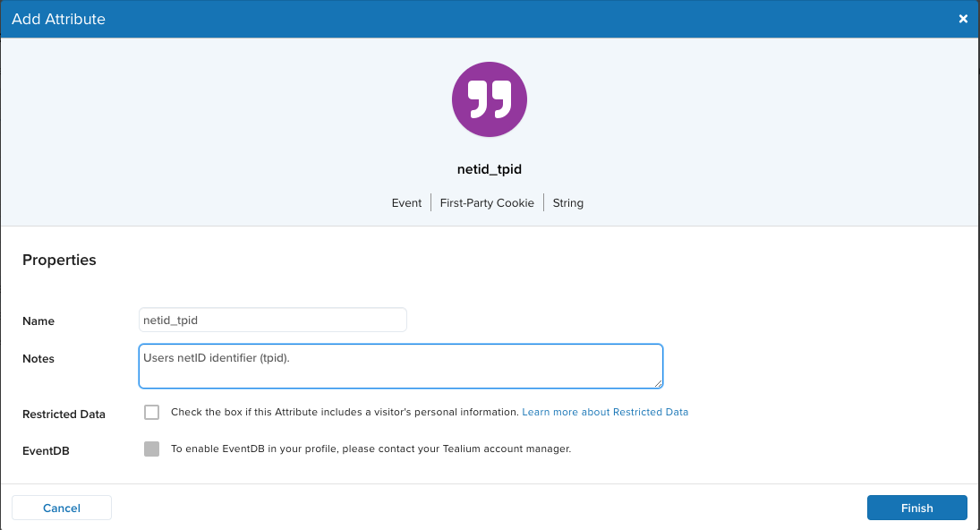Cancel adding the attribute
The width and height of the screenshot is (980, 530).
pyautogui.click(x=62, y=508)
